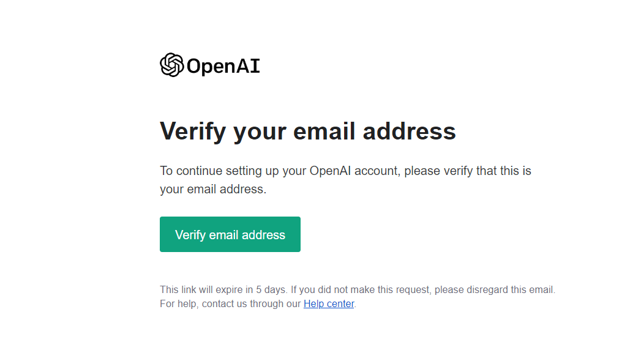Click the "For help, contact us" text

click(x=230, y=304)
